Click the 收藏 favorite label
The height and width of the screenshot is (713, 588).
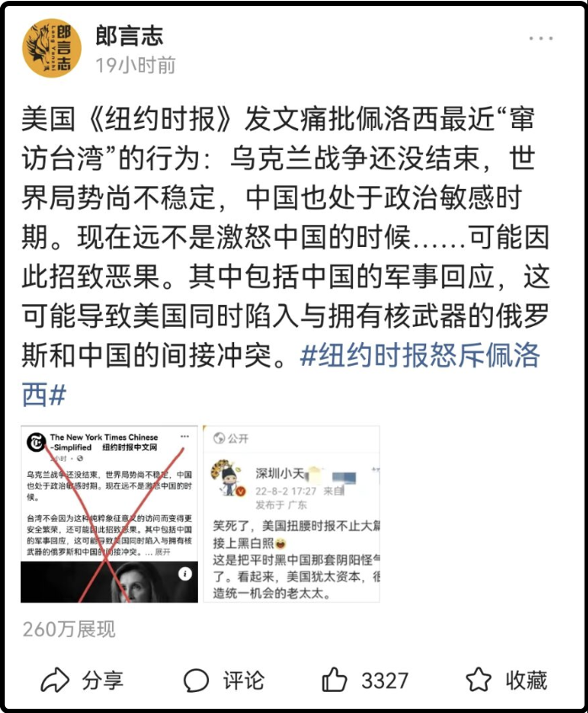click(x=527, y=680)
